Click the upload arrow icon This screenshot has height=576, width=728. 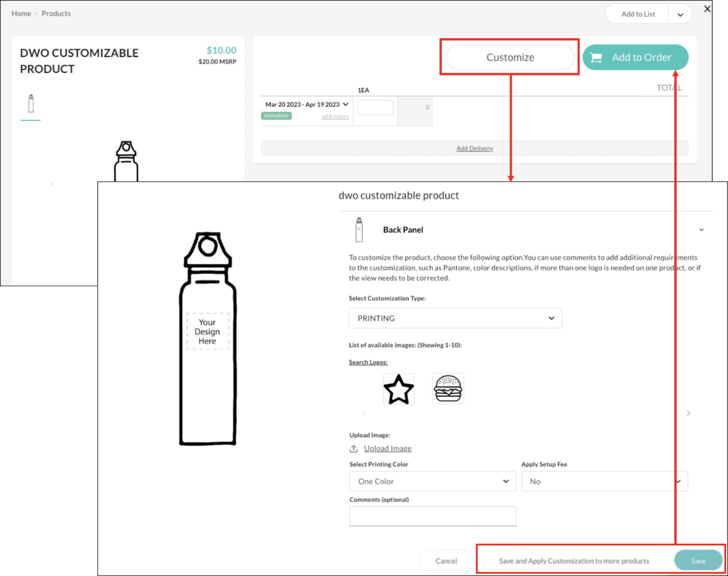click(x=353, y=449)
